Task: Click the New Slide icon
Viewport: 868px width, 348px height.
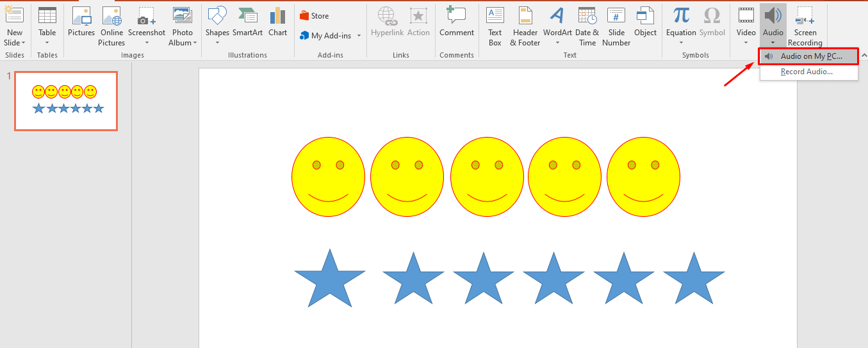Action: pyautogui.click(x=14, y=15)
